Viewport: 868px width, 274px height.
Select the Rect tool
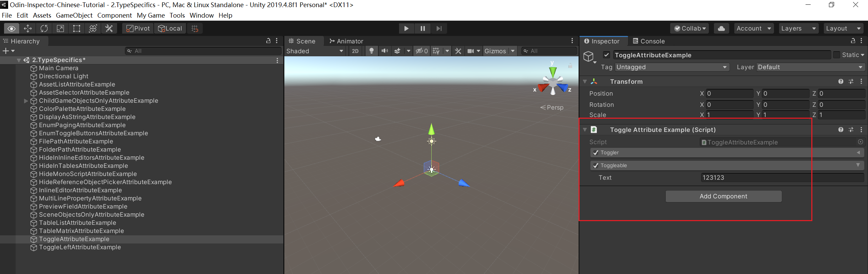click(x=77, y=28)
